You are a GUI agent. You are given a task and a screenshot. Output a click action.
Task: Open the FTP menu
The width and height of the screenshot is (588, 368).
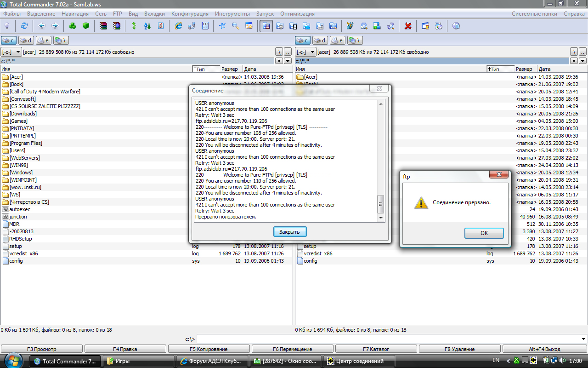tap(118, 14)
